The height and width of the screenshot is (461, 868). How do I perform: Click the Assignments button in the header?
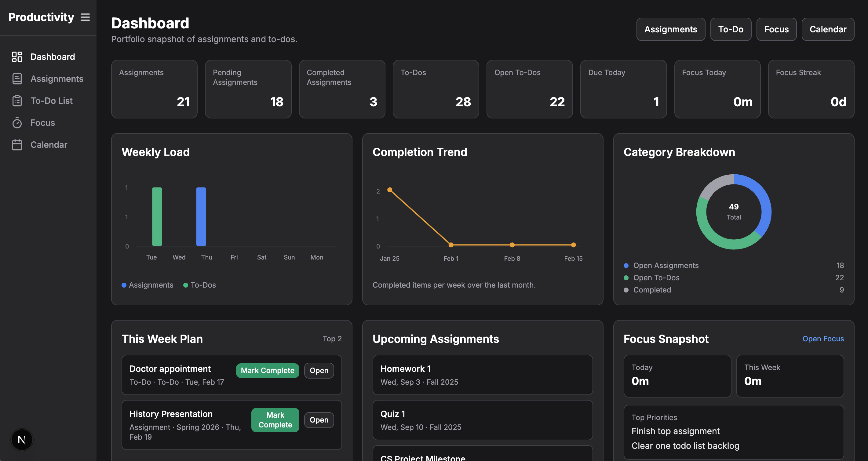click(670, 29)
